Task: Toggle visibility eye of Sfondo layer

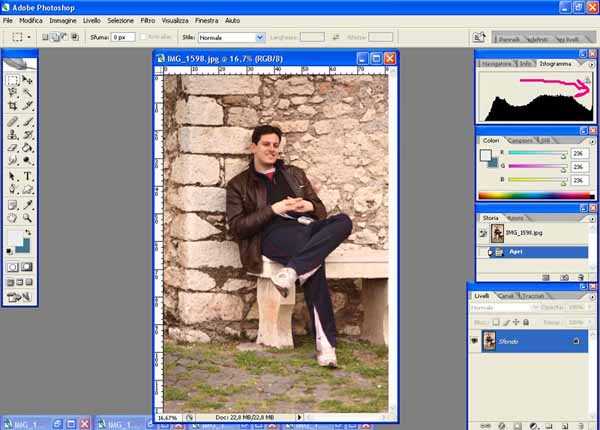Action: 474,341
